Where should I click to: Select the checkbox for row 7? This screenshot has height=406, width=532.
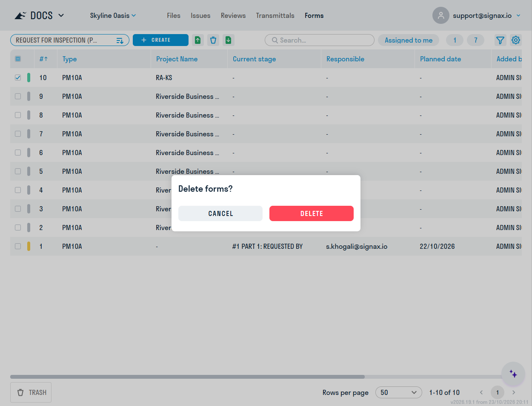pyautogui.click(x=18, y=134)
